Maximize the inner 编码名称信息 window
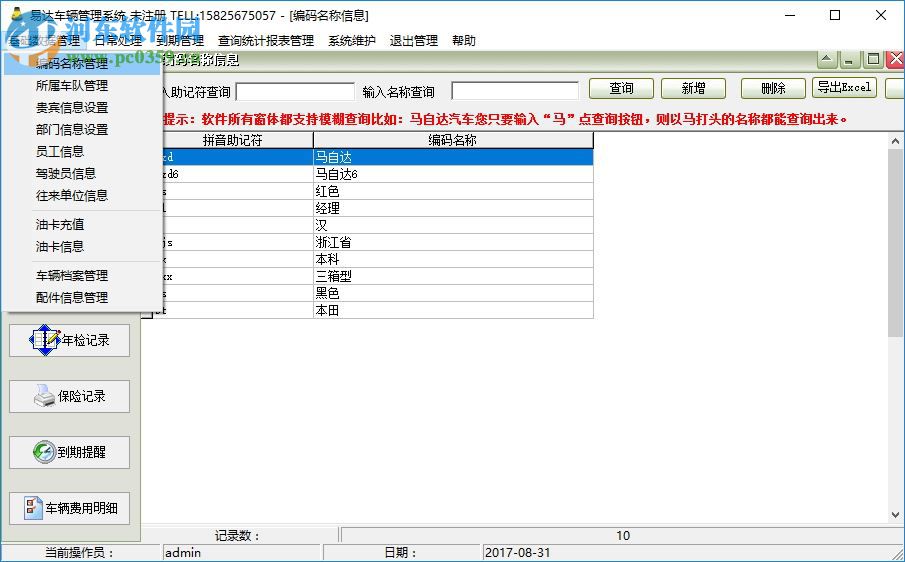 [x=873, y=59]
